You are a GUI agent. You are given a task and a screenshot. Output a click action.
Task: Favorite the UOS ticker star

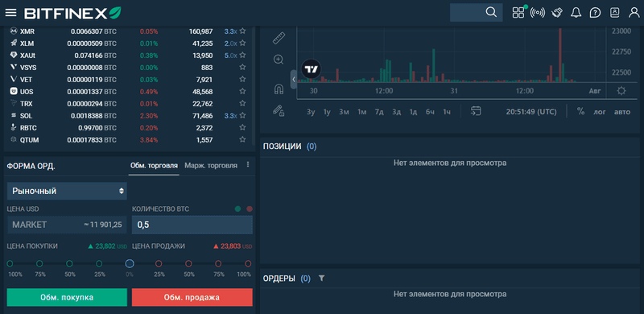click(x=243, y=91)
